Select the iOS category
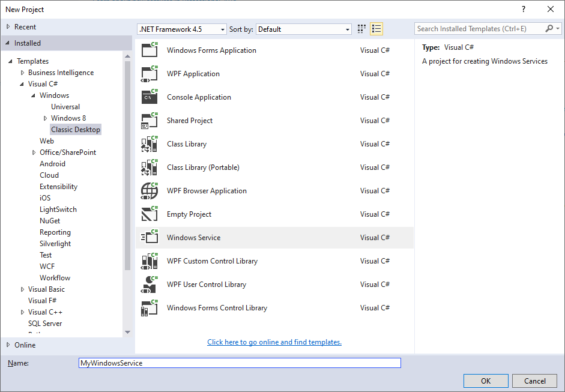This screenshot has height=392, width=565. pyautogui.click(x=45, y=198)
